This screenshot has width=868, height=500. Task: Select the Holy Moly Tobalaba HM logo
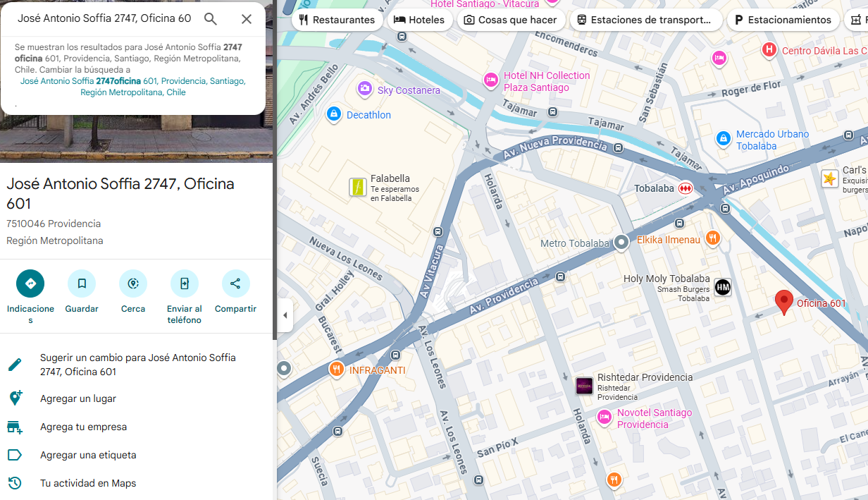[x=723, y=287]
